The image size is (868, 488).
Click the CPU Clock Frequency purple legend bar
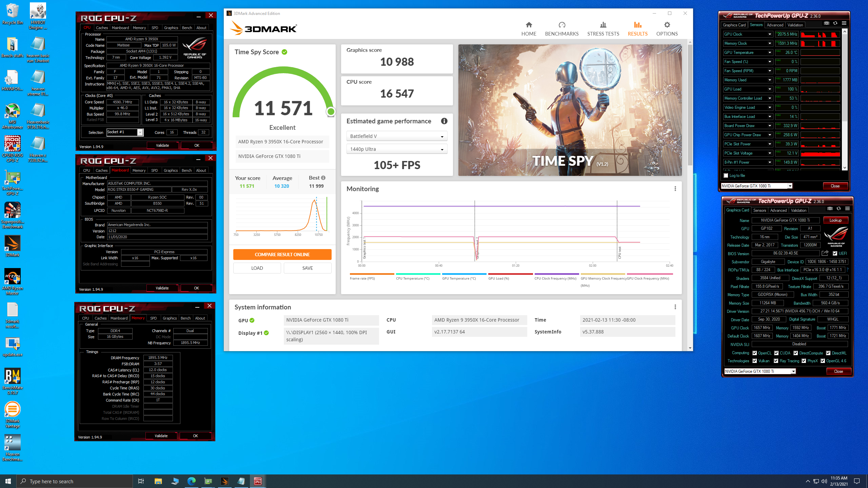[557, 274]
